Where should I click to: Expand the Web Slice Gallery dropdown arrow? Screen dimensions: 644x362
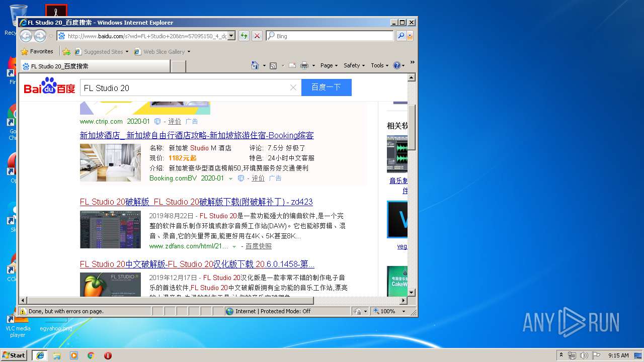point(189,52)
